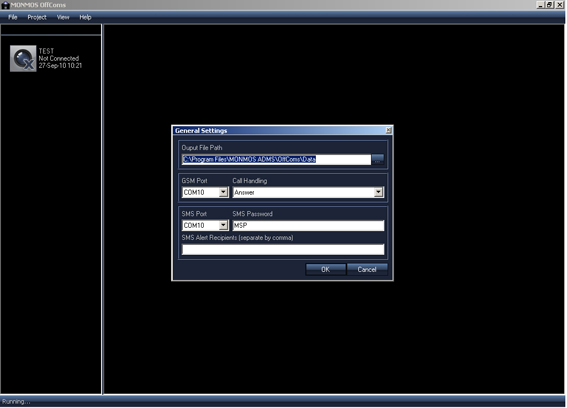Click into the SMS Password field
The height and width of the screenshot is (408, 567).
point(308,225)
